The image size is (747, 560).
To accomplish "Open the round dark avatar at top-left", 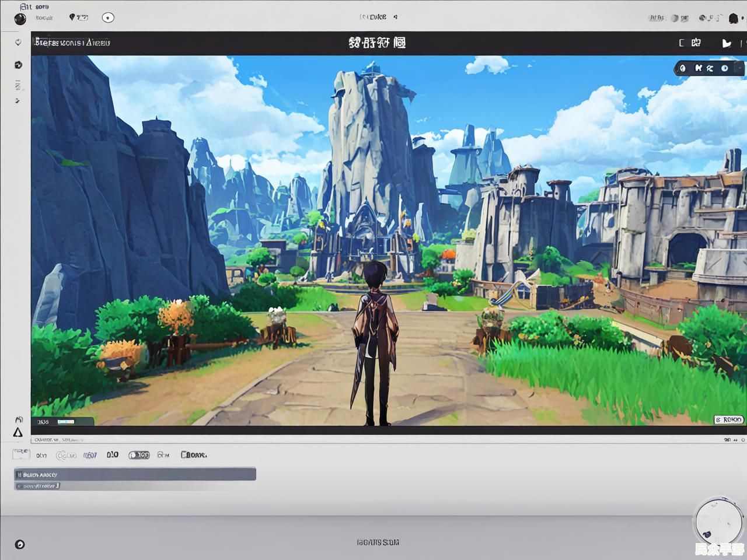I will [x=20, y=19].
